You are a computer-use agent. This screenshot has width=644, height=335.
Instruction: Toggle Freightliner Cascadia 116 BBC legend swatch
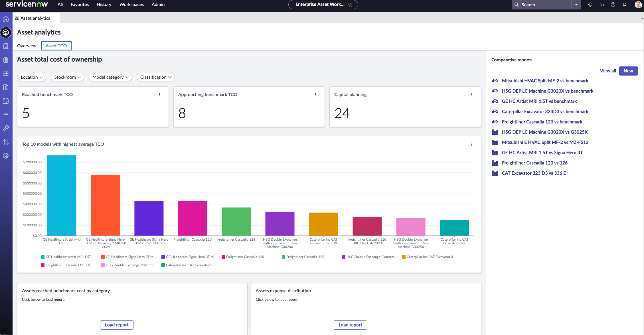click(43, 265)
